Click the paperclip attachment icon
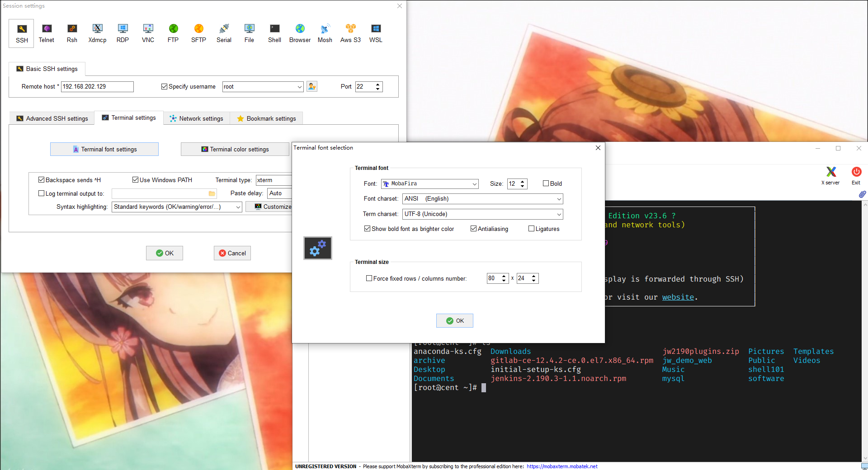This screenshot has height=470, width=868. (x=862, y=194)
